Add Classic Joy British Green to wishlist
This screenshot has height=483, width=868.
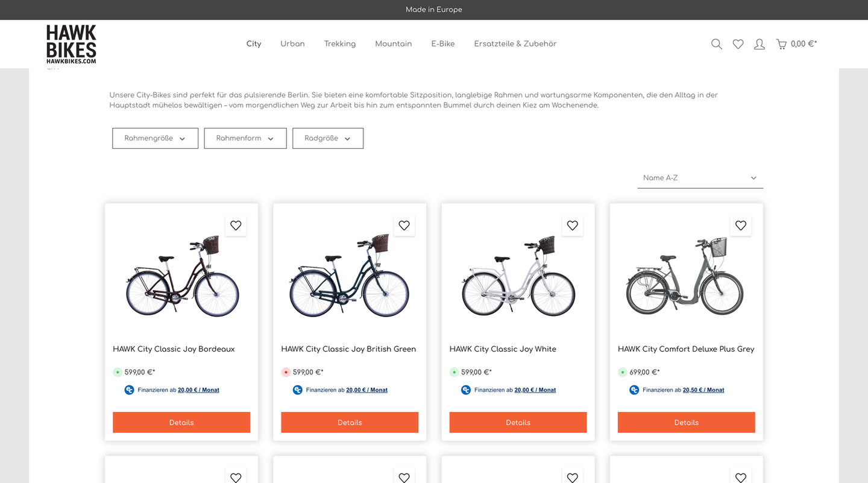click(404, 226)
